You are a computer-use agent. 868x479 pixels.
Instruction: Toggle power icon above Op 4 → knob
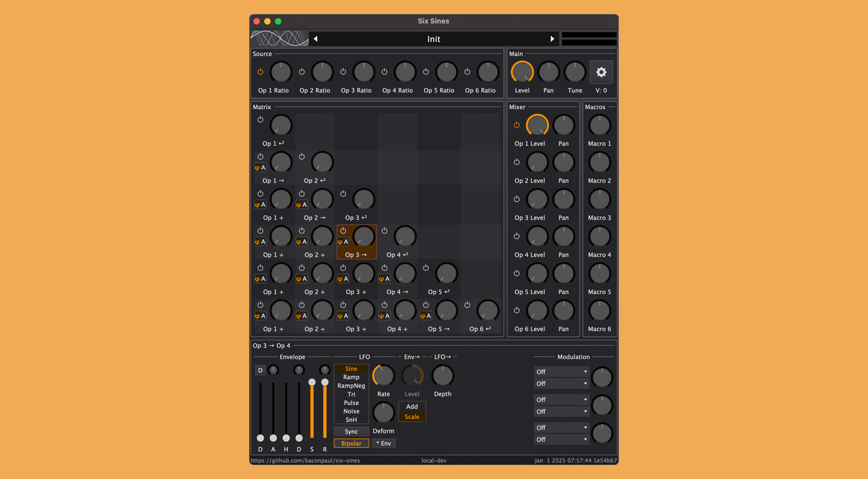[x=384, y=268]
